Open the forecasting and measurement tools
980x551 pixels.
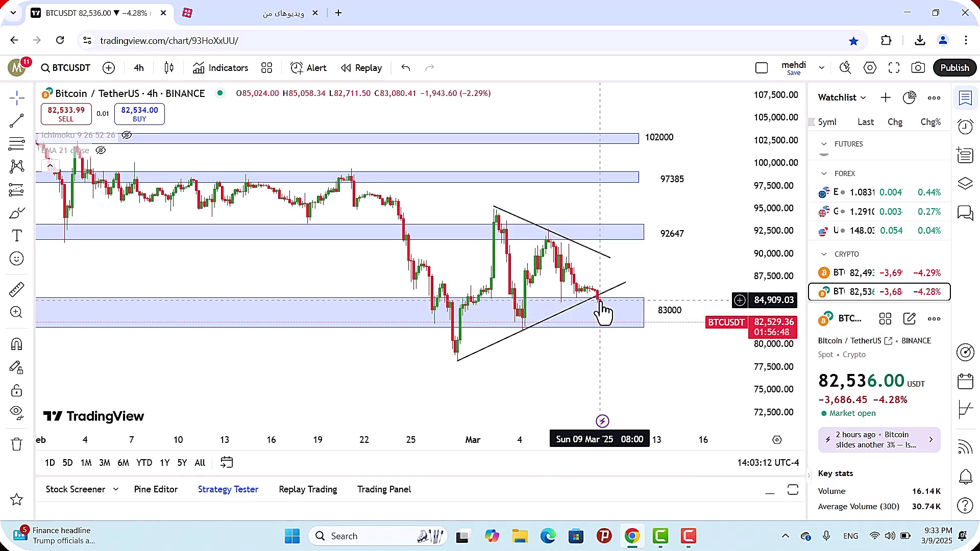coord(17,190)
